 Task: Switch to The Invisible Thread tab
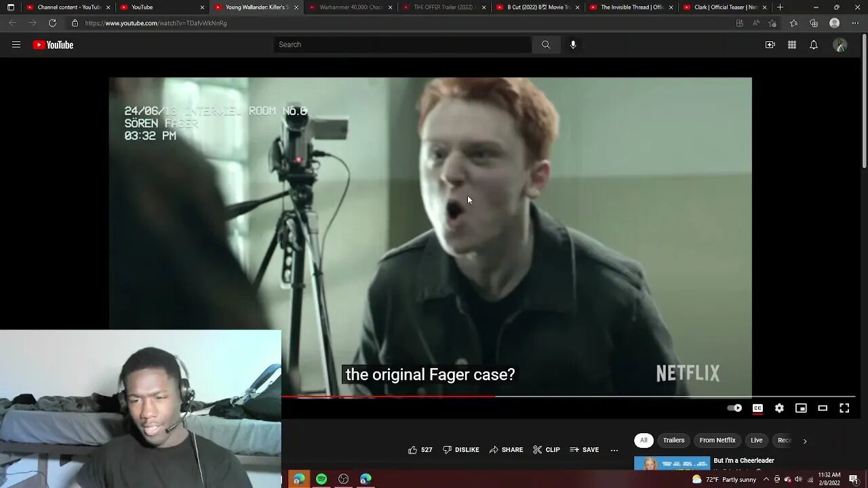pos(631,7)
